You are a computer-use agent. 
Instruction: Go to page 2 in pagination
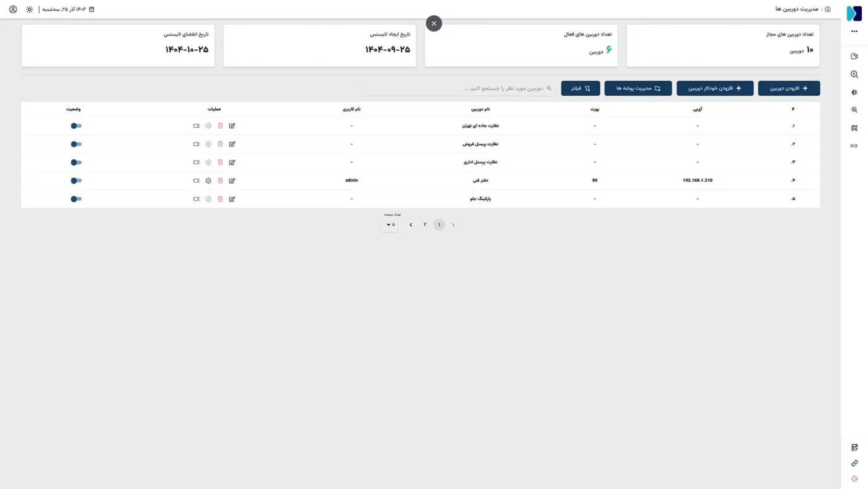coord(425,225)
